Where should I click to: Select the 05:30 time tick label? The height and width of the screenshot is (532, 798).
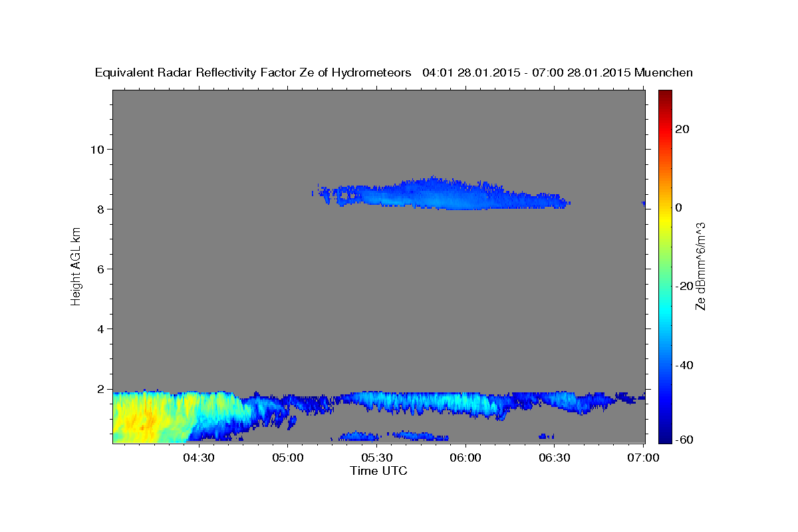[x=376, y=458]
